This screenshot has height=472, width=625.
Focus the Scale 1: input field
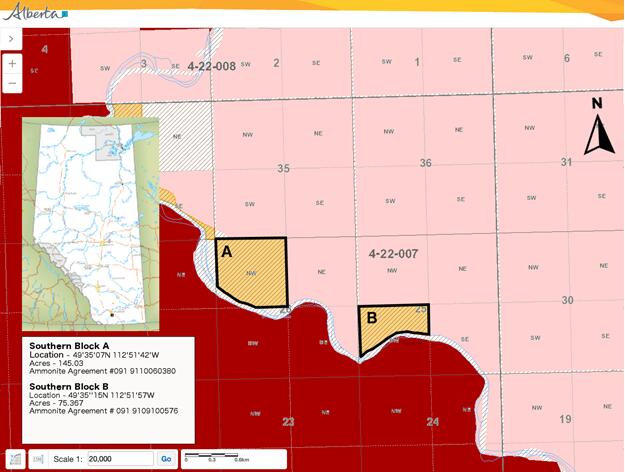pos(119,458)
